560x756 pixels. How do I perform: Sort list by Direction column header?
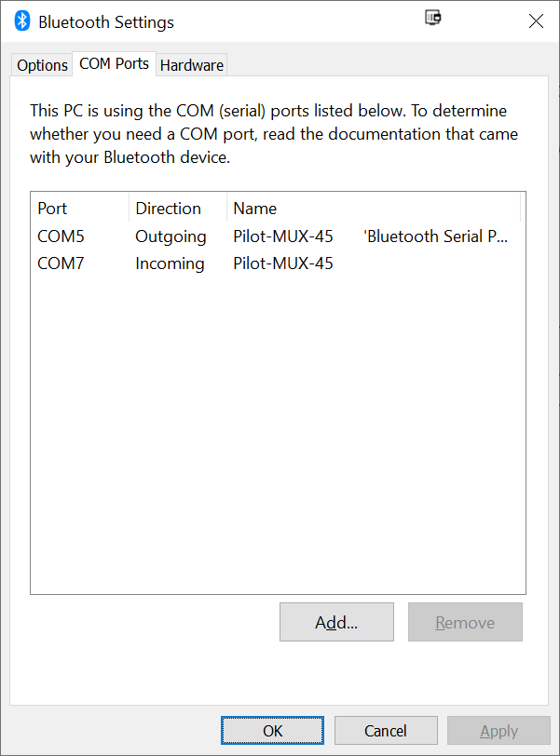click(x=178, y=209)
